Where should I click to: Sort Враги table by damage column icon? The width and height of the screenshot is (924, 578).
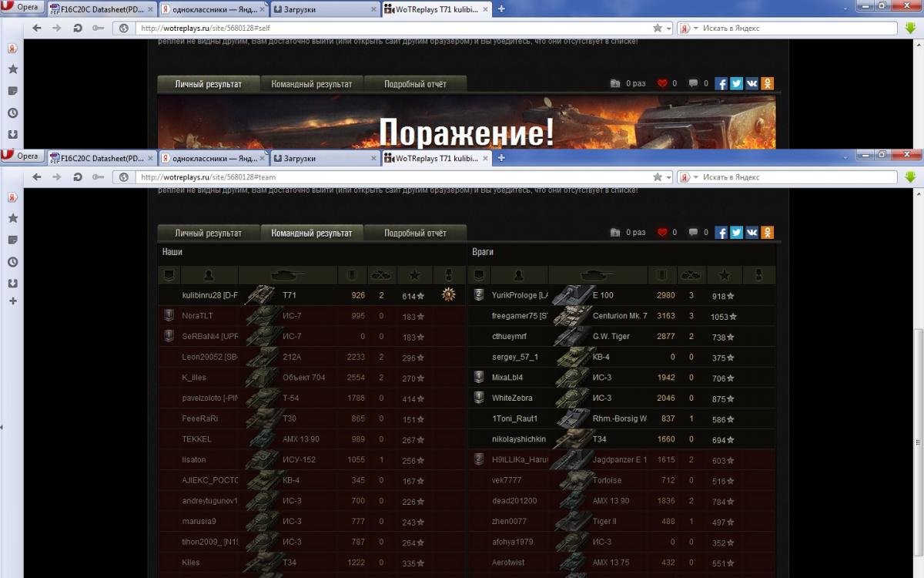[x=662, y=275]
